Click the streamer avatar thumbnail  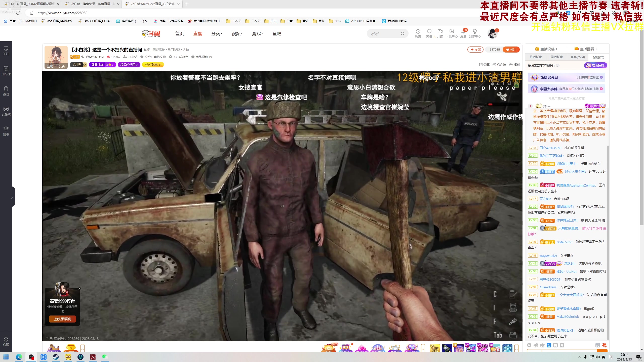coord(56,57)
